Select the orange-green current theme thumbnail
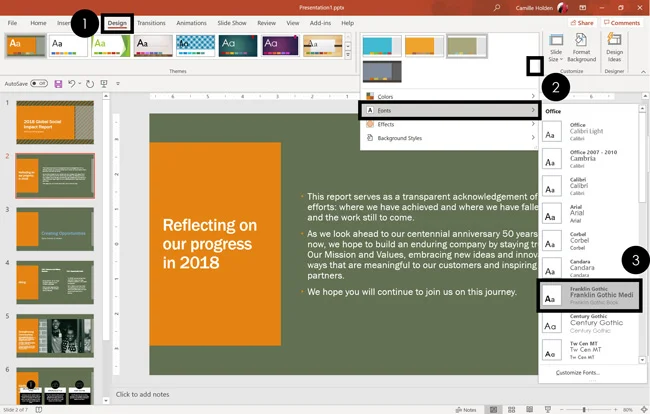 (26, 46)
